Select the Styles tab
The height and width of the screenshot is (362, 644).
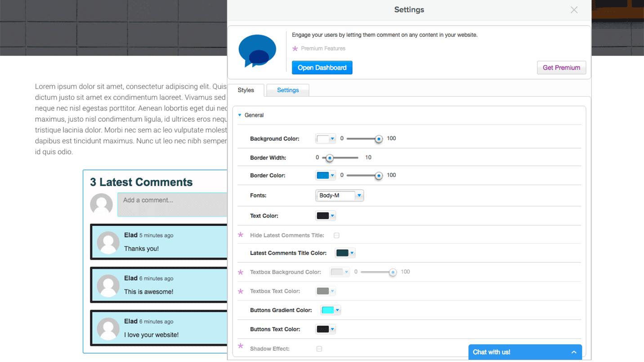pyautogui.click(x=246, y=90)
